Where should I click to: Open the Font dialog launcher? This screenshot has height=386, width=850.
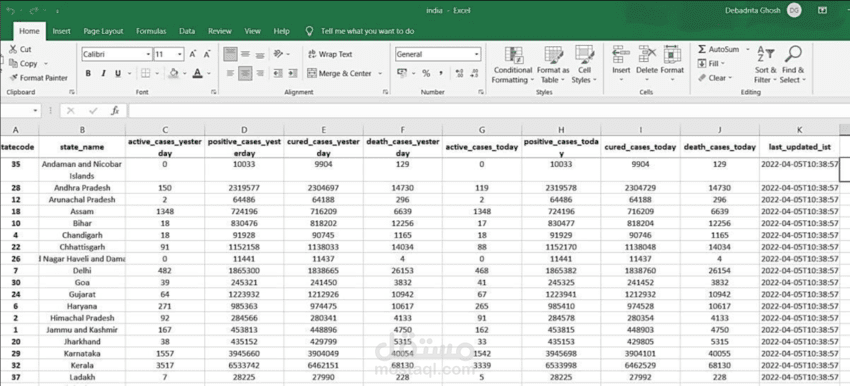(214, 92)
